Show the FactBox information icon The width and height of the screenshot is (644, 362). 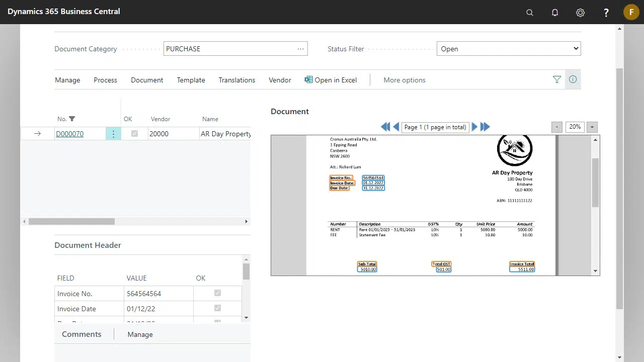[x=573, y=79]
